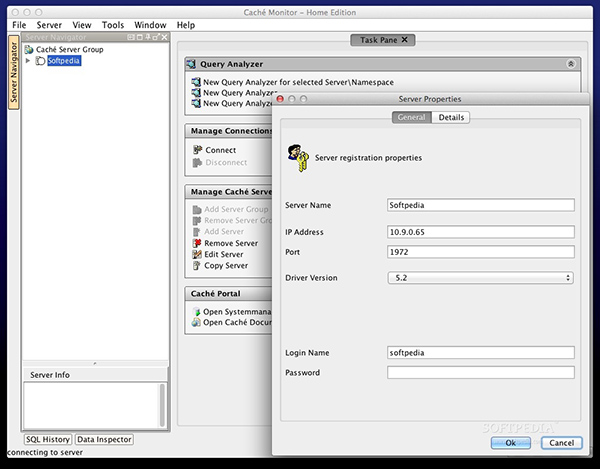Collapse the Query Analyzer section

[x=571, y=64]
